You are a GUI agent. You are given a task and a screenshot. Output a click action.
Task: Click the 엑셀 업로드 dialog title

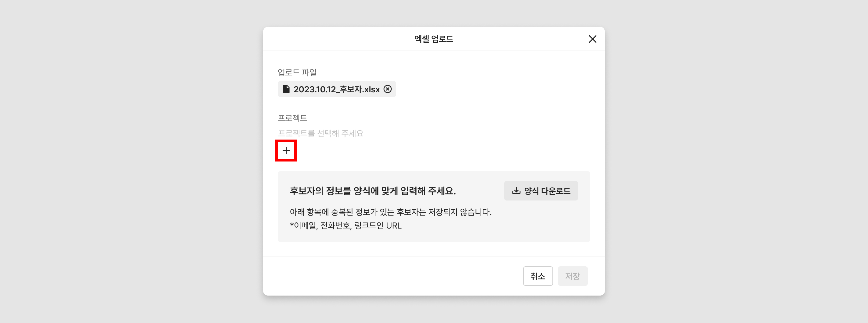pyautogui.click(x=434, y=39)
